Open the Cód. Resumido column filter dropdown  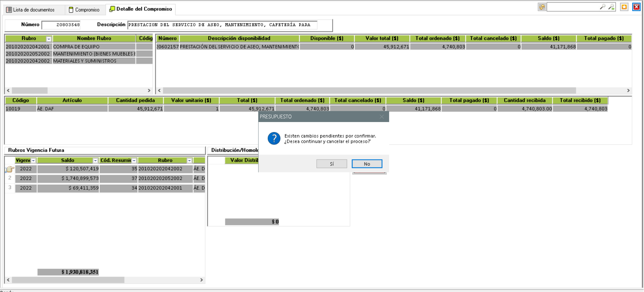point(134,161)
